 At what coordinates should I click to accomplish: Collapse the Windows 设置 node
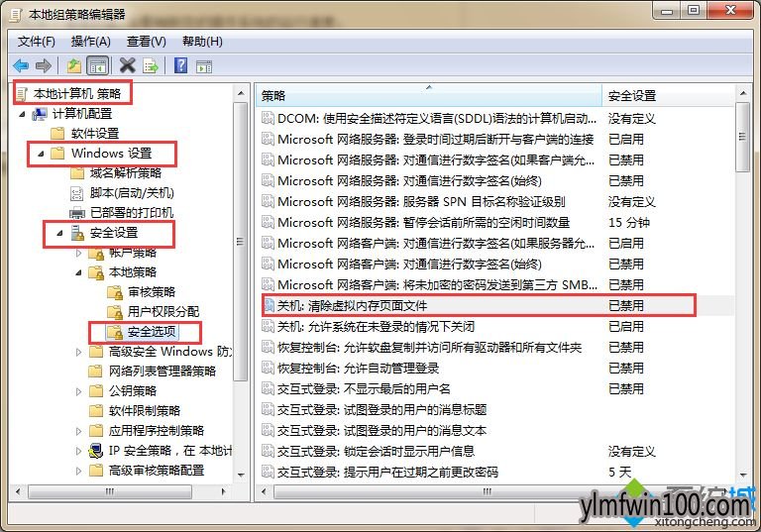point(41,154)
